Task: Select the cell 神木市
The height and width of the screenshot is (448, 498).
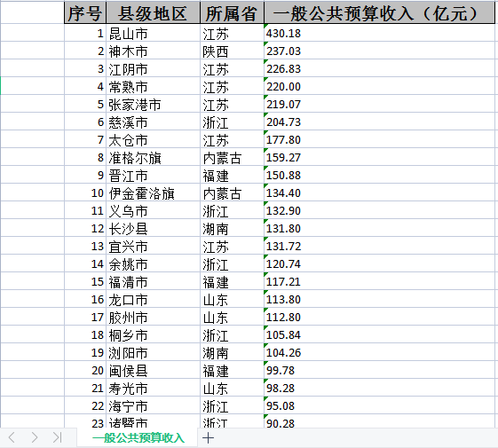Action: tap(153, 51)
